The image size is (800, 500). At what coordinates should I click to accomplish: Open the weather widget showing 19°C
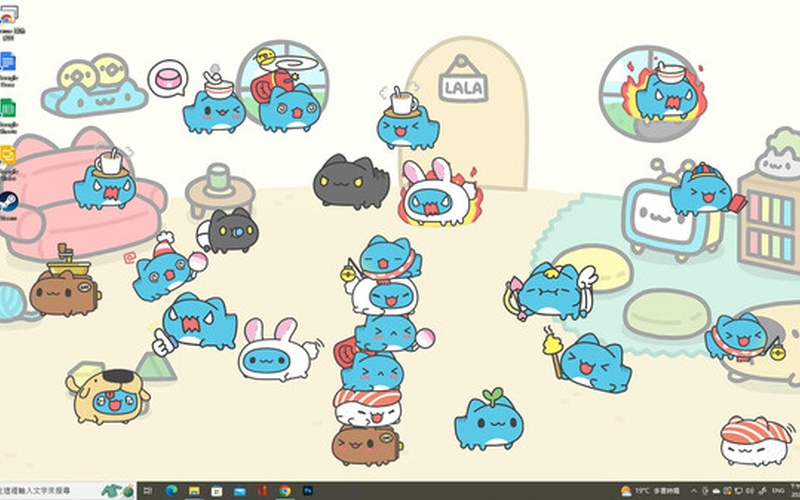(649, 491)
